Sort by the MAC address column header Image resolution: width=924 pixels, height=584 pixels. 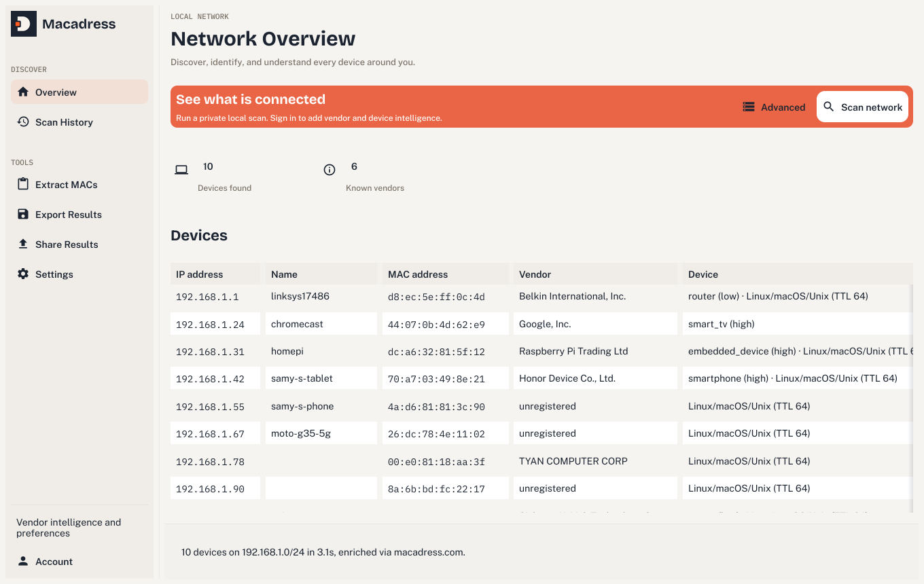click(x=446, y=274)
